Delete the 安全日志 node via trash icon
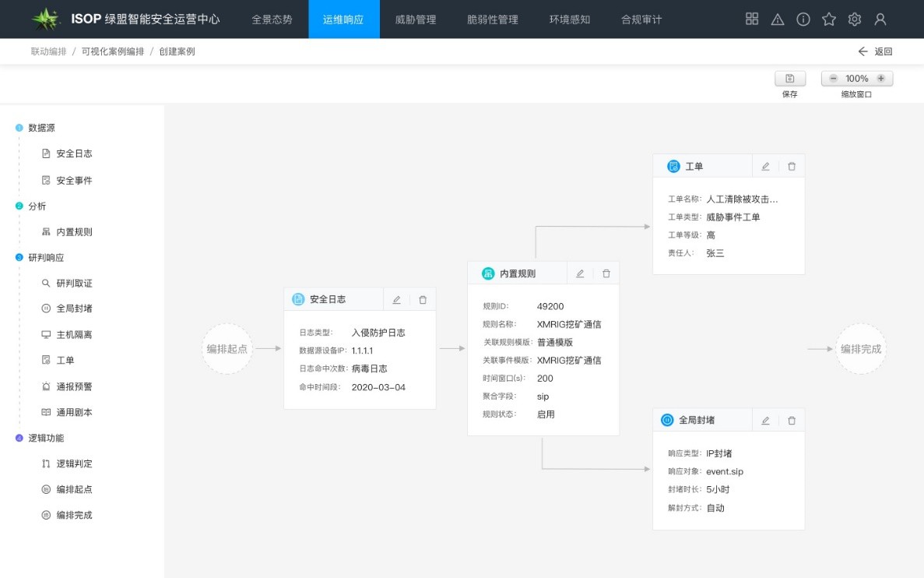924x578 pixels. pos(423,300)
